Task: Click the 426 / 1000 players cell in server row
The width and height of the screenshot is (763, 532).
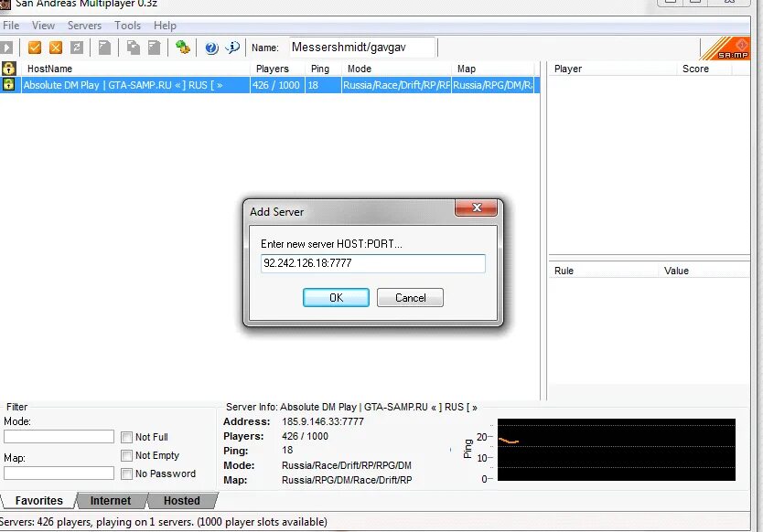Action: coord(276,85)
